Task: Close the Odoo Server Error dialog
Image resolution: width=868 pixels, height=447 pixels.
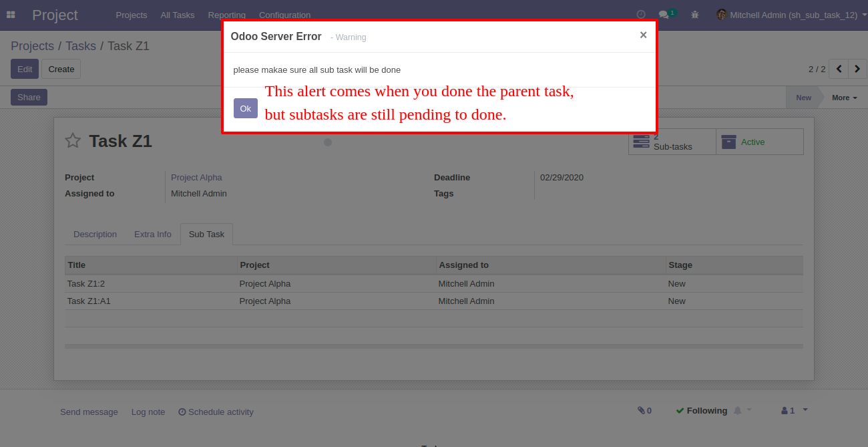Action: [643, 35]
